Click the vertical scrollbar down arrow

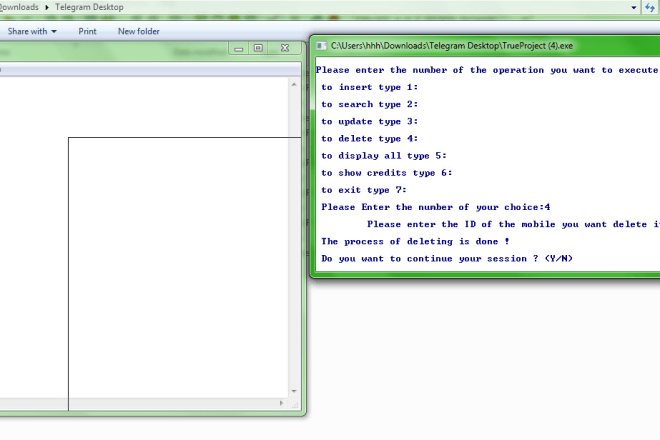[x=294, y=391]
